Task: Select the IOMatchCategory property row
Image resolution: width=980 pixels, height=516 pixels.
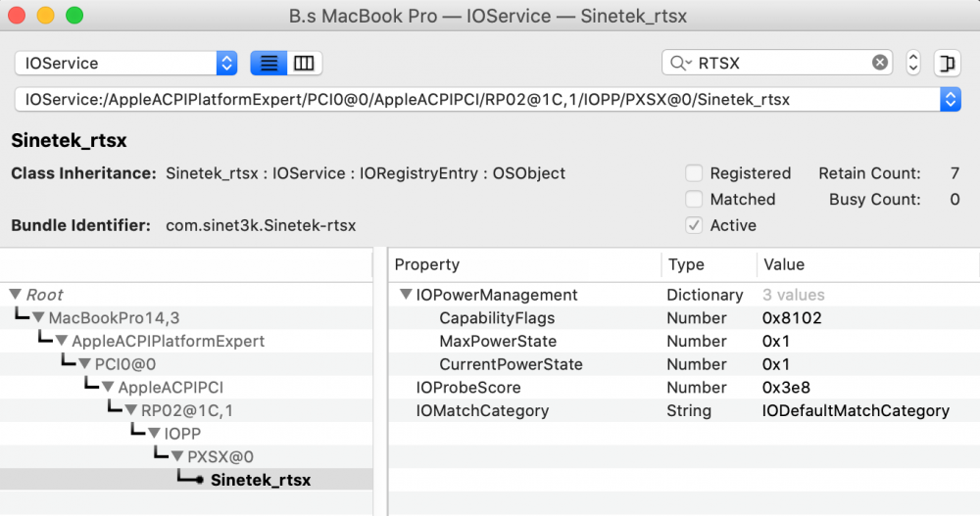Action: pos(684,410)
